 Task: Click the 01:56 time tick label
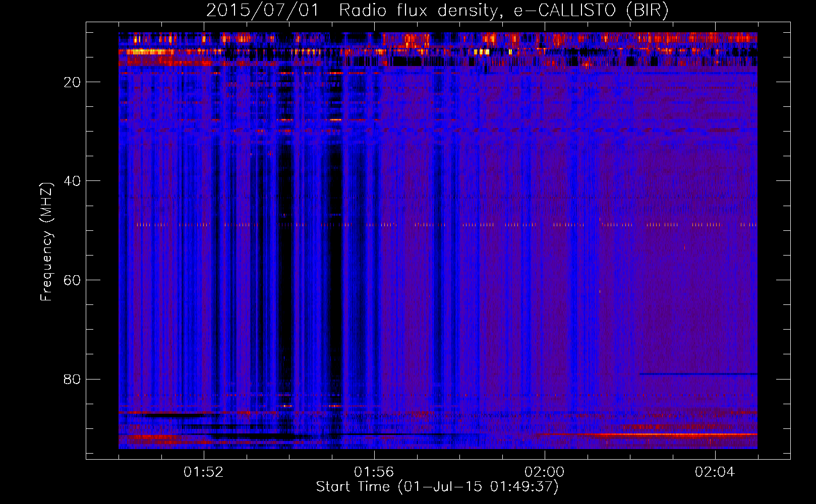374,472
